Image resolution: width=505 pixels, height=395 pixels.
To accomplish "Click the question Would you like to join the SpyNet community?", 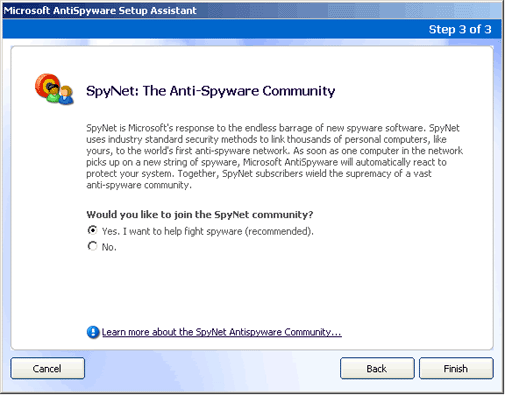I will coord(200,214).
